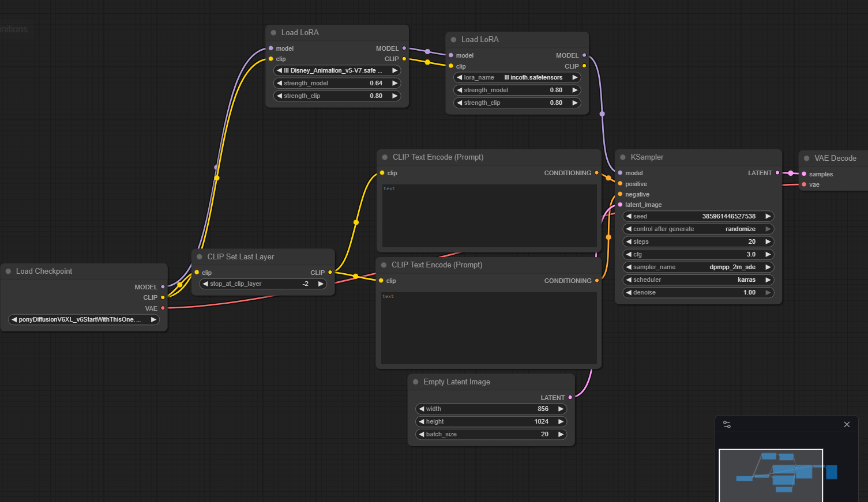
Task: Open the sampler_name dpmpp_2m_sde dropdown
Action: click(x=698, y=267)
